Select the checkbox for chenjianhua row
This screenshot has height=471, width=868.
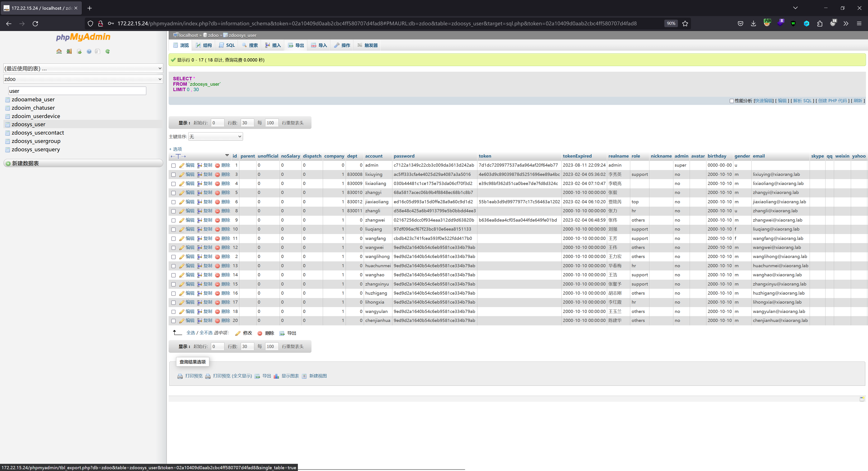(174, 321)
